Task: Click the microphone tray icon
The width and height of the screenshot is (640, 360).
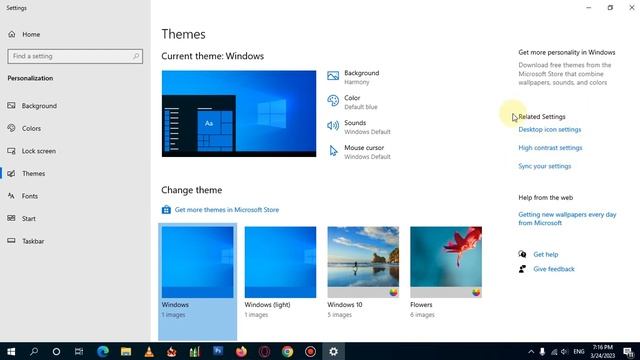Action: click(x=542, y=351)
